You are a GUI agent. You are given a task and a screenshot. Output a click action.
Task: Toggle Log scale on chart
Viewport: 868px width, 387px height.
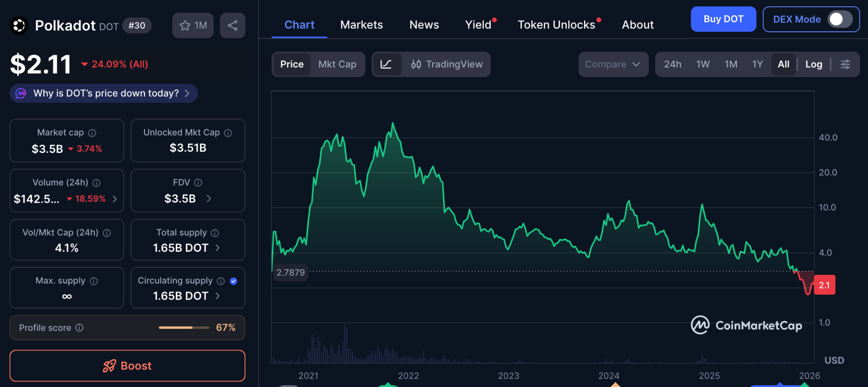tap(813, 64)
